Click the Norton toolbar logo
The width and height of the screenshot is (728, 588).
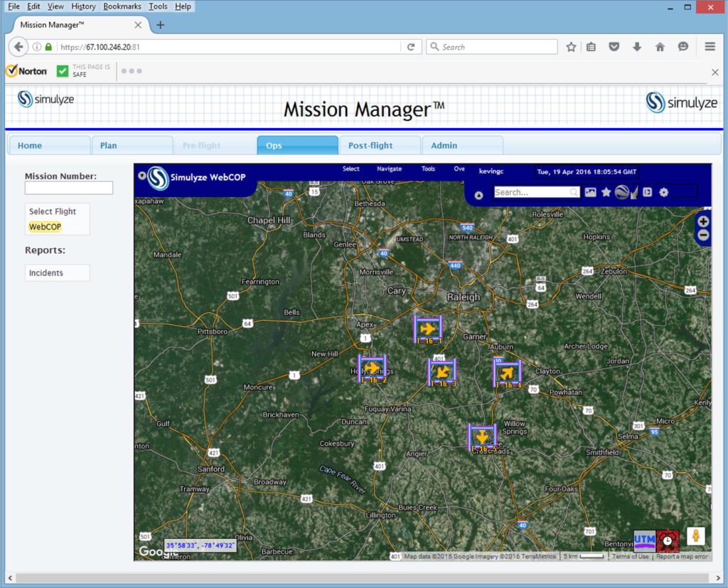27,71
